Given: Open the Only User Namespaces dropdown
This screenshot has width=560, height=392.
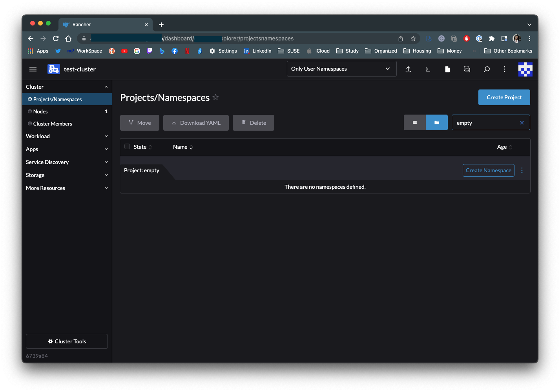Looking at the screenshot, I should (x=341, y=69).
